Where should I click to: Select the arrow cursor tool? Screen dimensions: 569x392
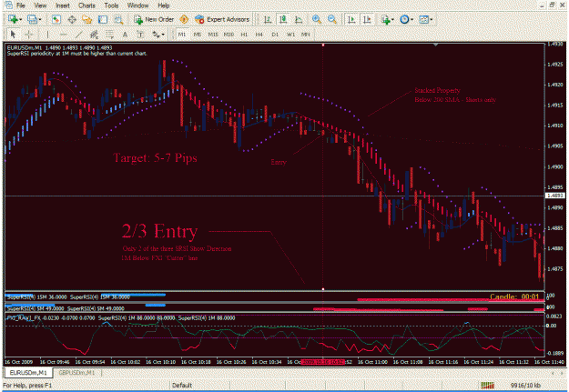point(13,35)
